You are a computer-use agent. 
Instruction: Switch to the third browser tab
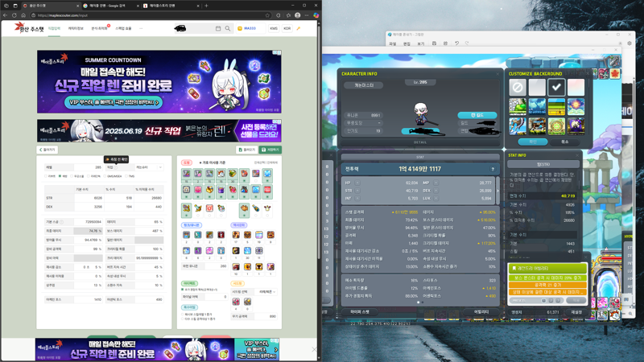[170, 6]
